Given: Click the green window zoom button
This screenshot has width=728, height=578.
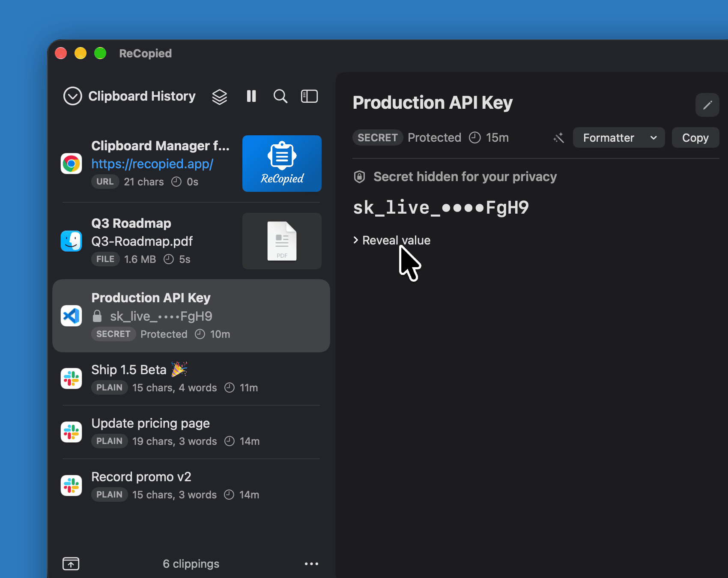Looking at the screenshot, I should (x=100, y=53).
